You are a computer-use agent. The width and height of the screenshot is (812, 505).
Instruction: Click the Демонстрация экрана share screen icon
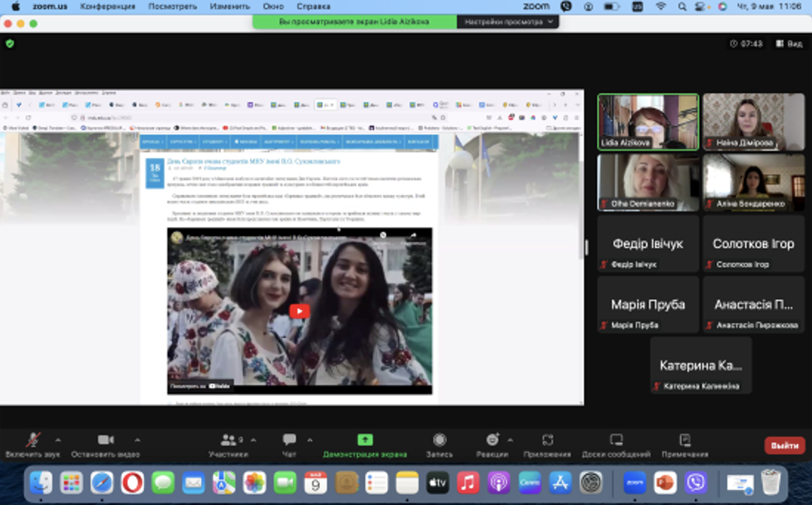click(365, 440)
